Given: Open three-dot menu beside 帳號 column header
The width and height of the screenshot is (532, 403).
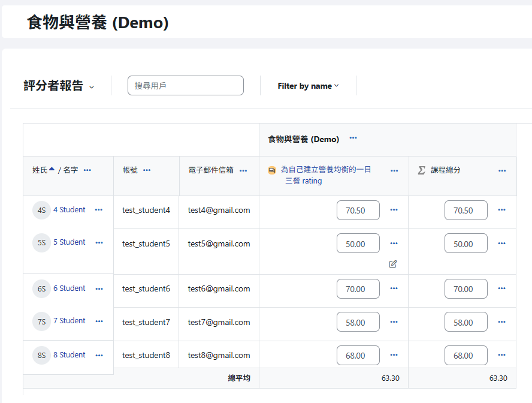Looking at the screenshot, I should point(147,170).
